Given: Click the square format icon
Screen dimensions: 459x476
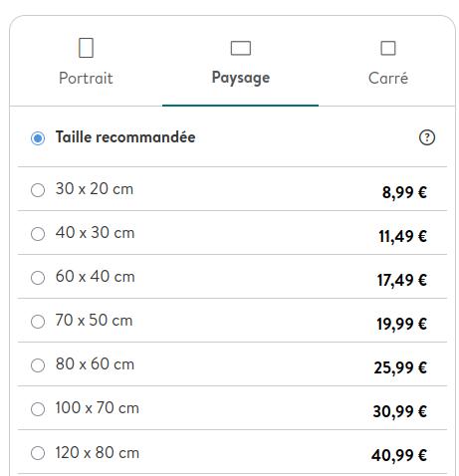Looking at the screenshot, I should [388, 48].
